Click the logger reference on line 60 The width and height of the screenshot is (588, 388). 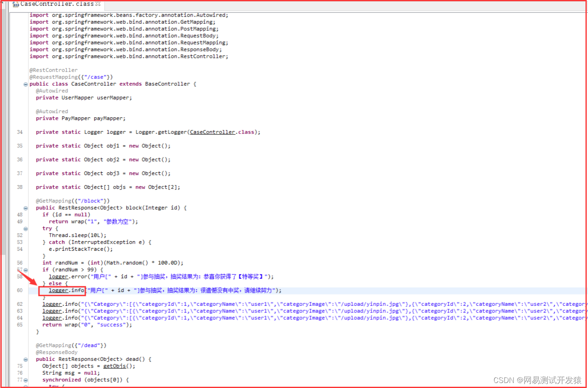(58, 290)
